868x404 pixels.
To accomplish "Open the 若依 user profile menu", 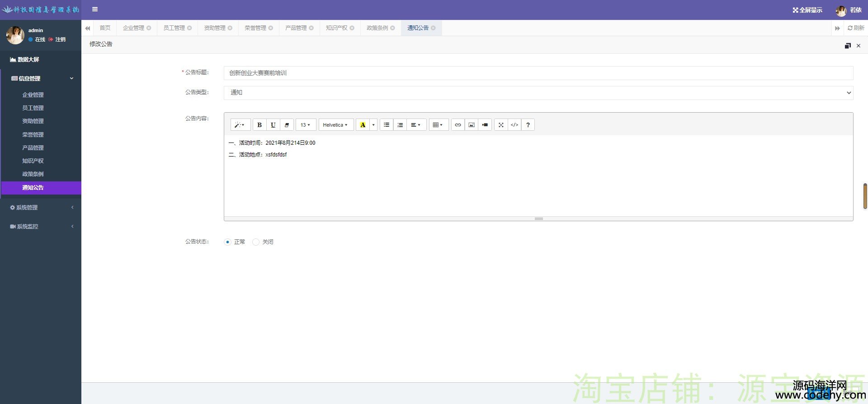I will [849, 10].
